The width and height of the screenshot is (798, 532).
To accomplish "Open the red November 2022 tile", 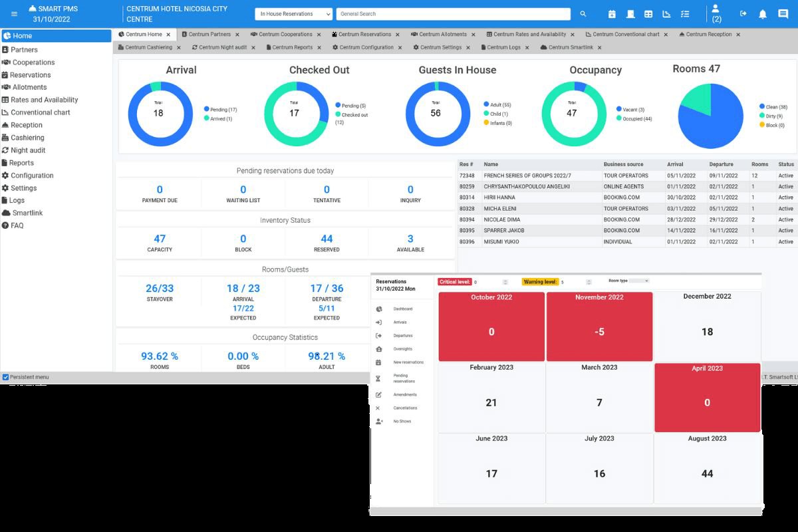I will pyautogui.click(x=599, y=326).
